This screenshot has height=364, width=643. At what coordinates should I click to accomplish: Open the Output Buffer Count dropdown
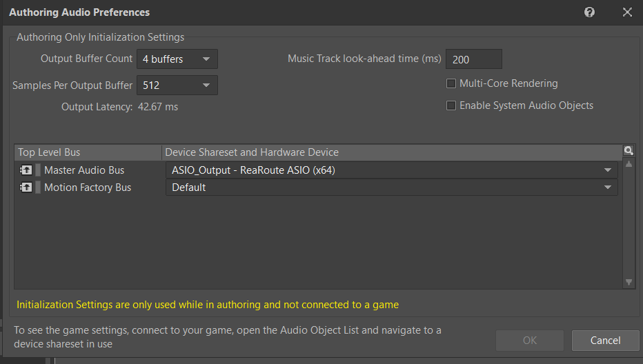tap(177, 59)
